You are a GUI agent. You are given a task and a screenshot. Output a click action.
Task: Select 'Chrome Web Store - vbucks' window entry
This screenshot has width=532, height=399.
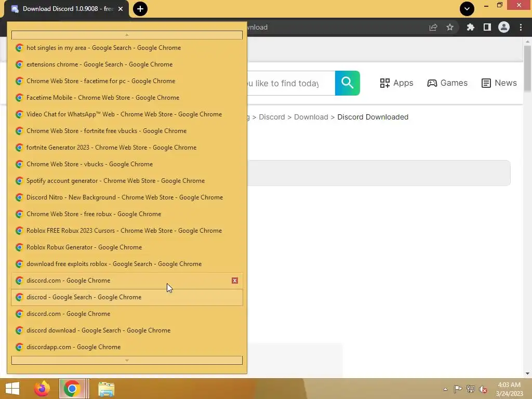click(127, 164)
